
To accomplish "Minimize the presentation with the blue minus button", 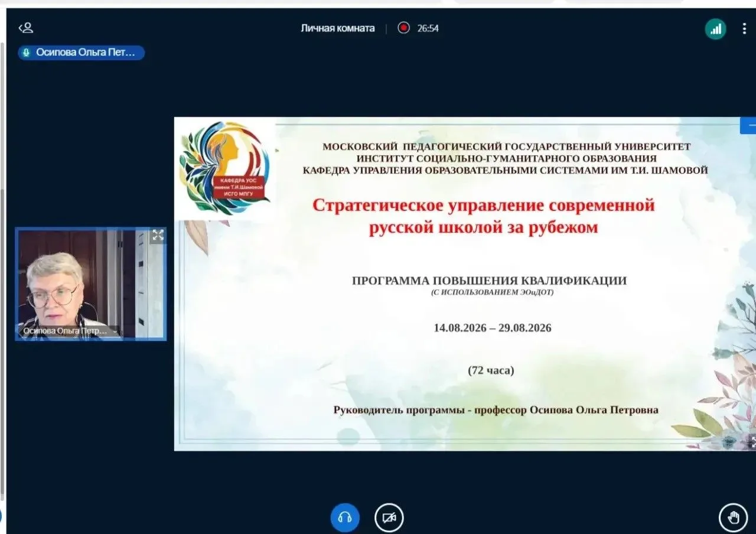I will (x=749, y=125).
